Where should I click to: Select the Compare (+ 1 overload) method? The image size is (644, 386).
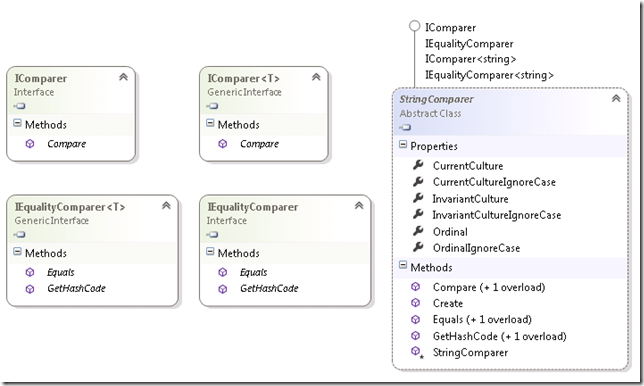(x=489, y=287)
